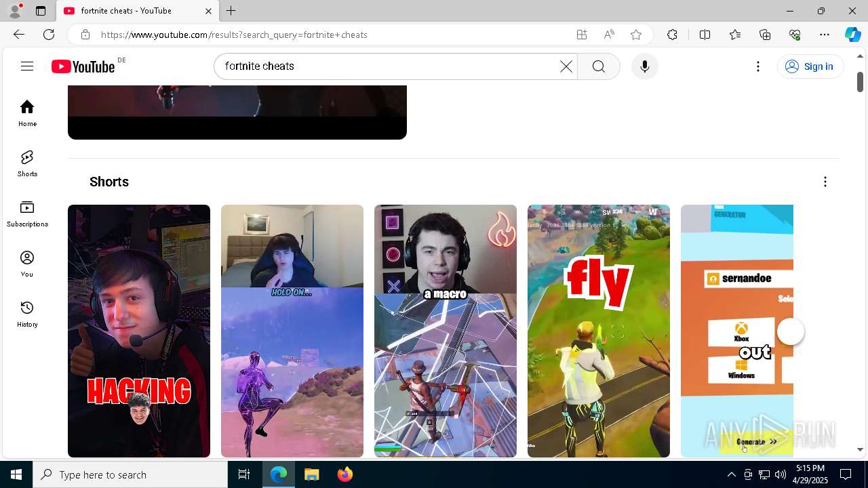The width and height of the screenshot is (868, 488).
Task: Open the Favorites list
Action: 735,35
